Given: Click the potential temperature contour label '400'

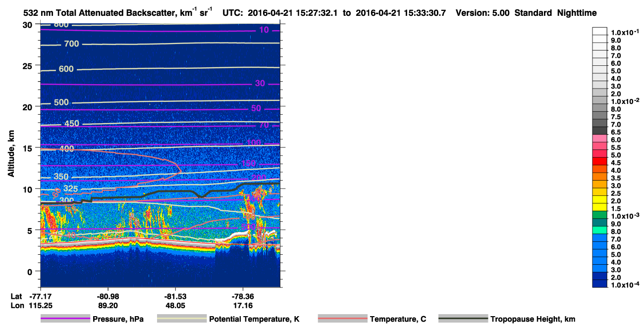Looking at the screenshot, I should pyautogui.click(x=66, y=149).
